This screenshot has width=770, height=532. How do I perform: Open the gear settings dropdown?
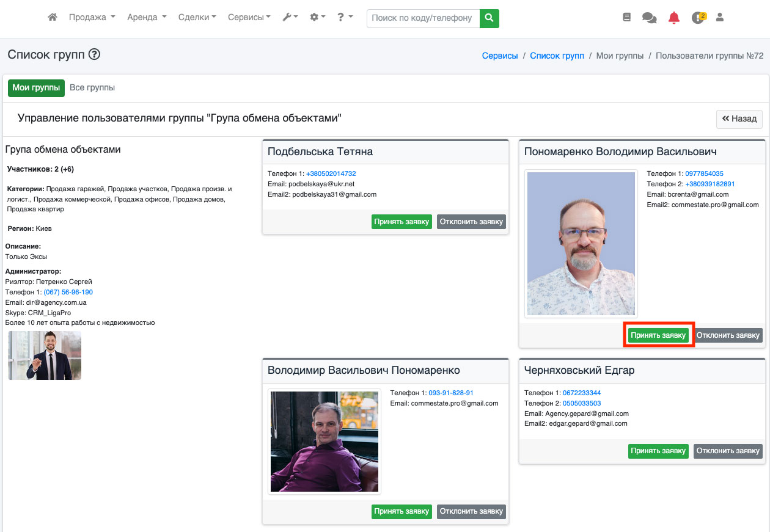(x=317, y=18)
